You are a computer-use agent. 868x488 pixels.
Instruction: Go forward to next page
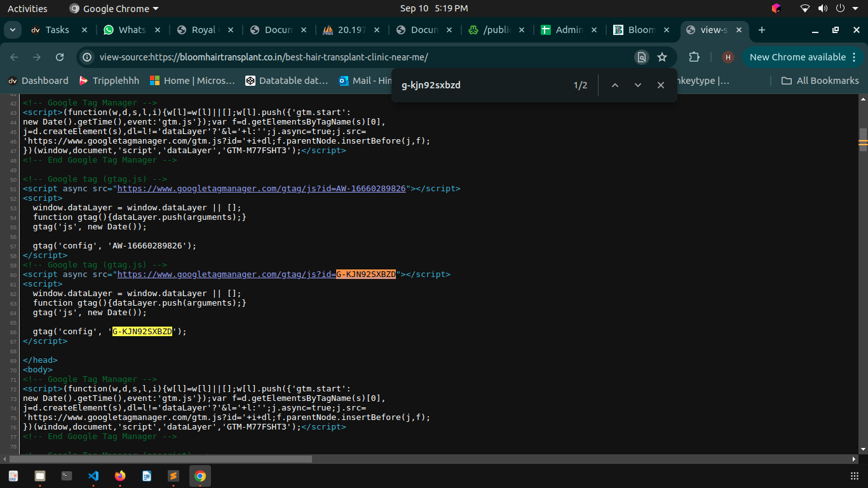(37, 57)
